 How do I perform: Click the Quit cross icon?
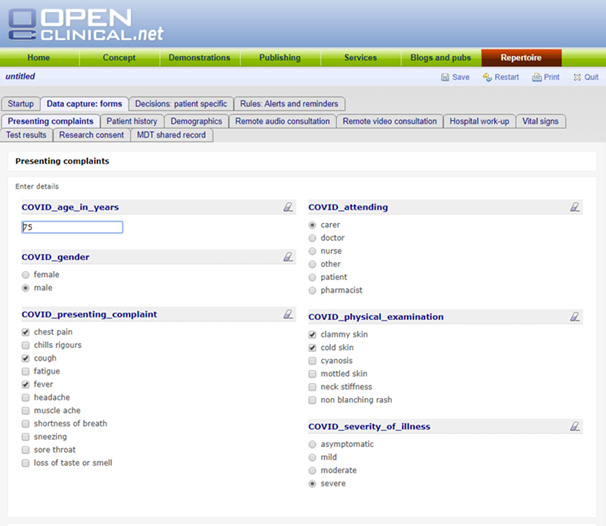[x=577, y=77]
